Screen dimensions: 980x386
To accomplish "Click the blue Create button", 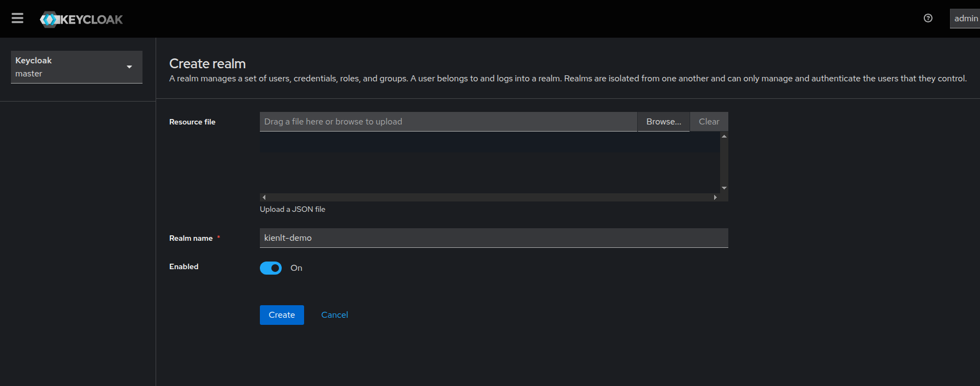I will click(x=282, y=315).
